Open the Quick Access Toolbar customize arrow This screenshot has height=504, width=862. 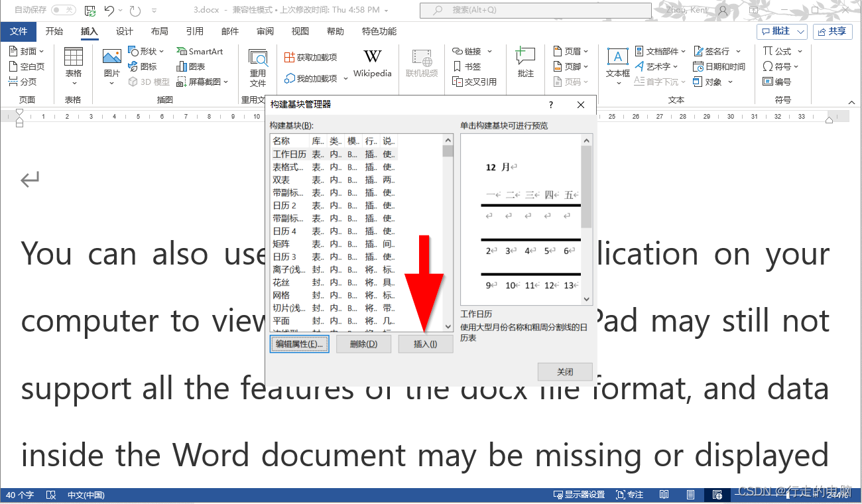[154, 11]
